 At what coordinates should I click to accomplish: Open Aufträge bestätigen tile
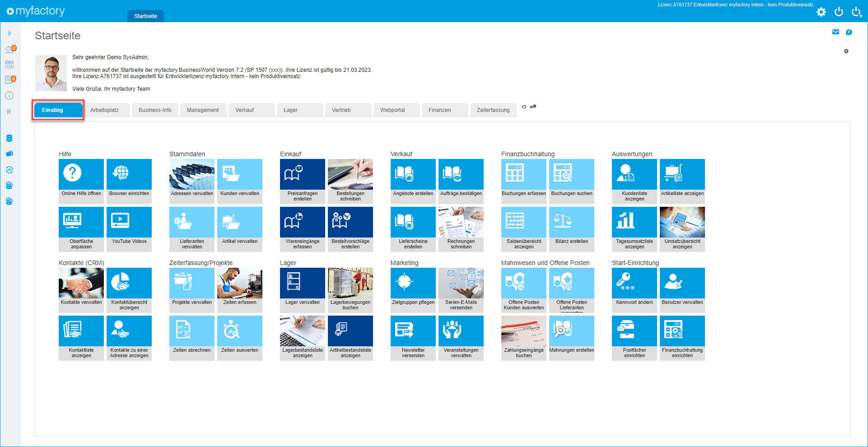(x=461, y=181)
